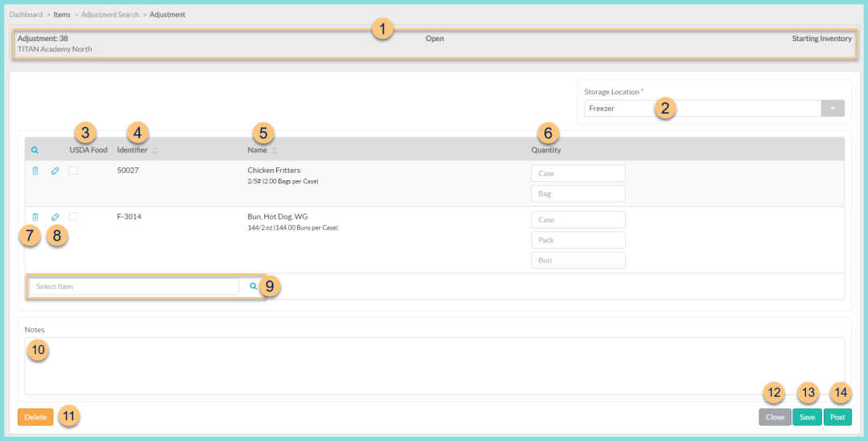Click Bag quantity field for Chicken Fritters
This screenshot has height=441, width=868.
578,194
